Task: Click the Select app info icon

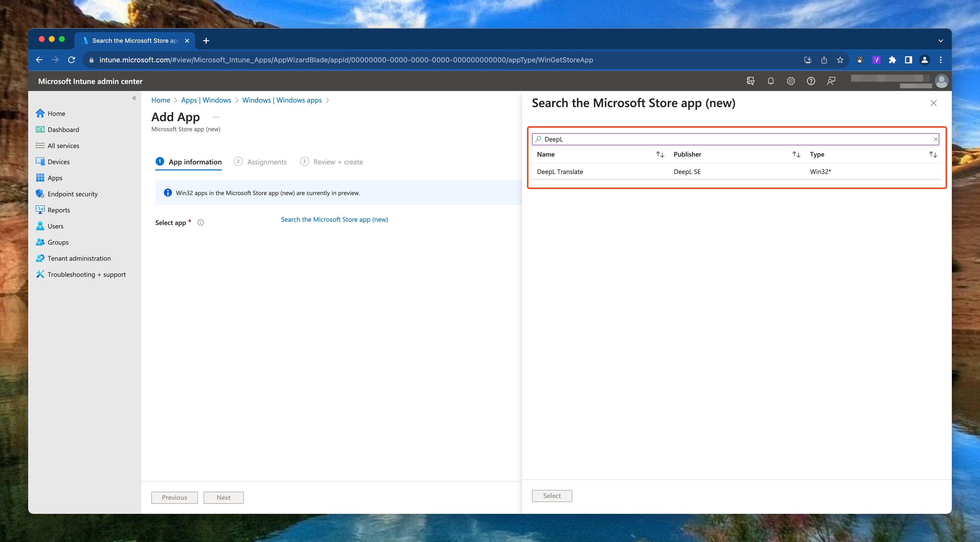Action: [x=200, y=223]
